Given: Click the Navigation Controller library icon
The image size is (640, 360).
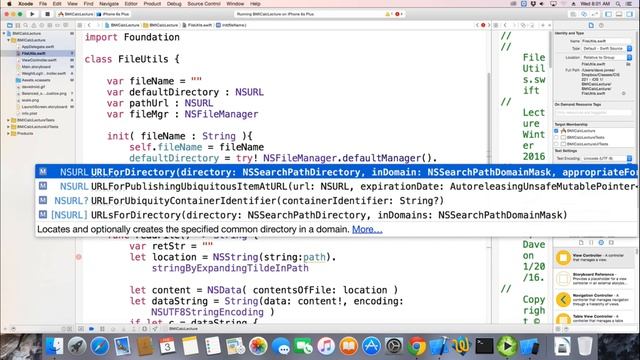Looking at the screenshot, I should [x=563, y=300].
